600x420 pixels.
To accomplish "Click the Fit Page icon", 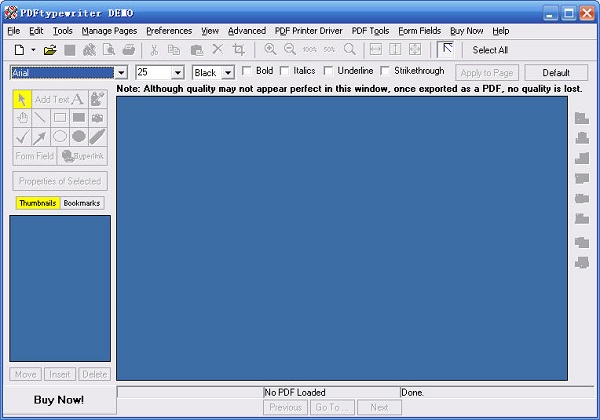I will 415,49.
